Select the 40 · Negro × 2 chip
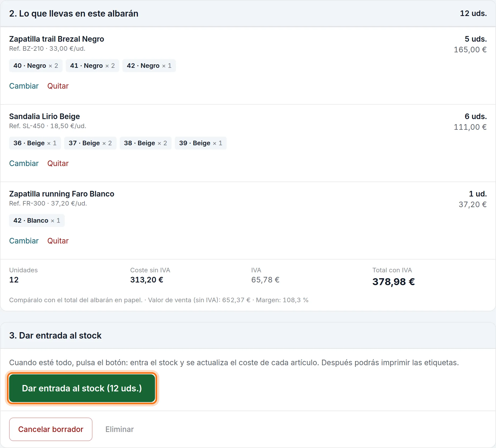This screenshot has width=496, height=448. tap(36, 66)
